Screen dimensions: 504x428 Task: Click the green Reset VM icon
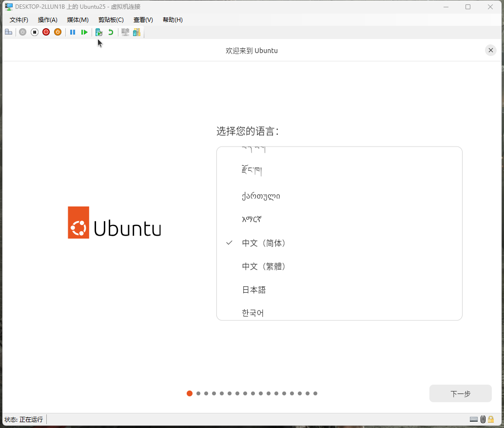(84, 32)
